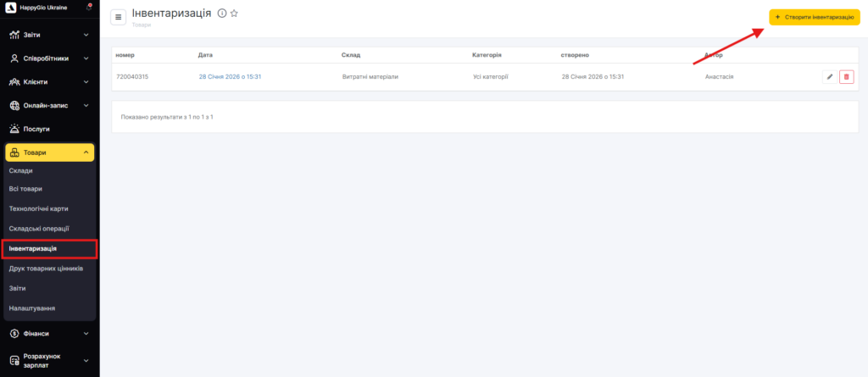Delete the inventory with red trash icon
This screenshot has width=868, height=377.
click(x=846, y=77)
